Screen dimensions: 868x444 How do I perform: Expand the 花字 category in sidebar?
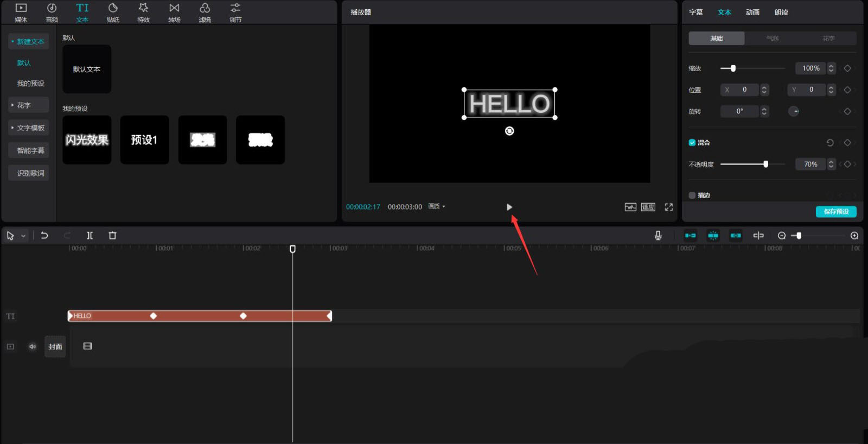tap(28, 105)
